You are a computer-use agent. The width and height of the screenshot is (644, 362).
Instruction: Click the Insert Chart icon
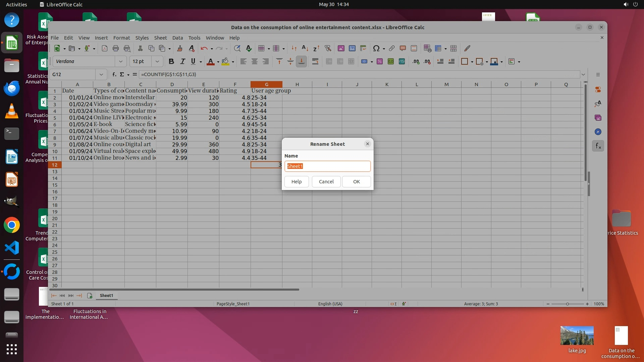[352, 48]
